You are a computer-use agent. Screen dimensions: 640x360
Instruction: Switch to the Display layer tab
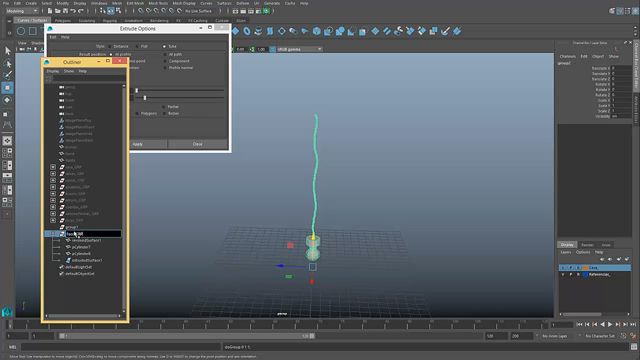[x=567, y=245]
